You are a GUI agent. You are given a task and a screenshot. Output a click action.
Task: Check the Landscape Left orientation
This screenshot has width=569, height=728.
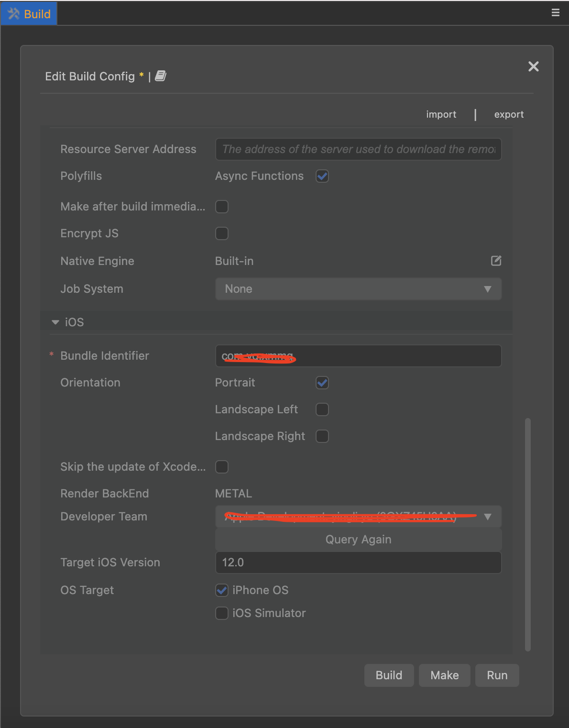322,409
